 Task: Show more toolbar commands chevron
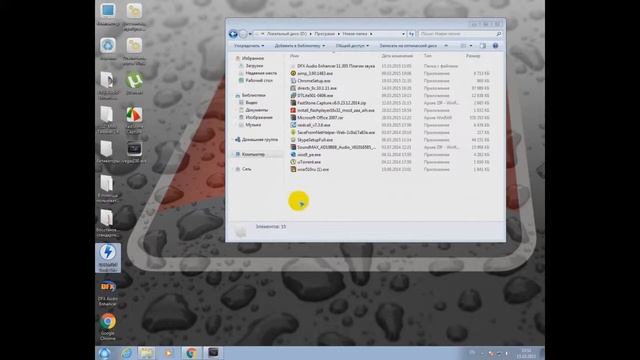pos(446,46)
